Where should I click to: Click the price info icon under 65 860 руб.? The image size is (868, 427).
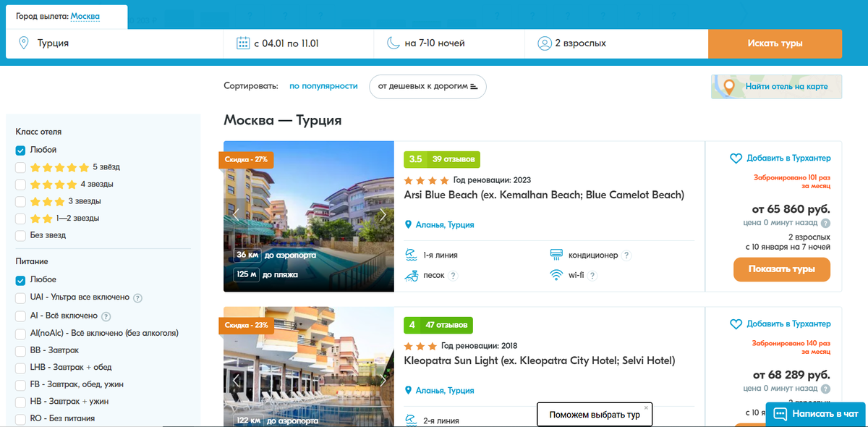[825, 224]
